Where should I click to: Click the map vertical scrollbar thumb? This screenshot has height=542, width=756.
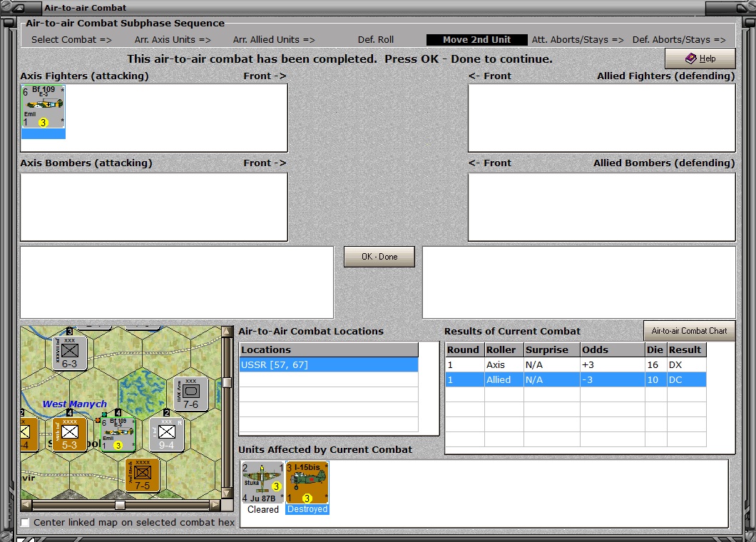pos(227,382)
